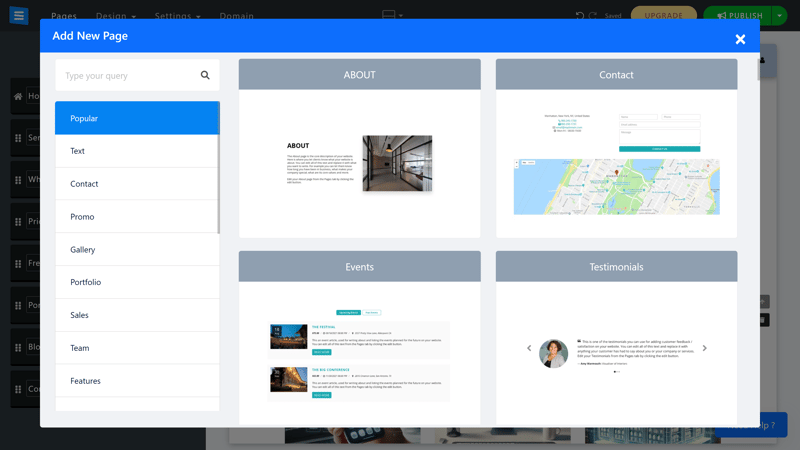Select the Team category
800x450 pixels.
[137, 348]
